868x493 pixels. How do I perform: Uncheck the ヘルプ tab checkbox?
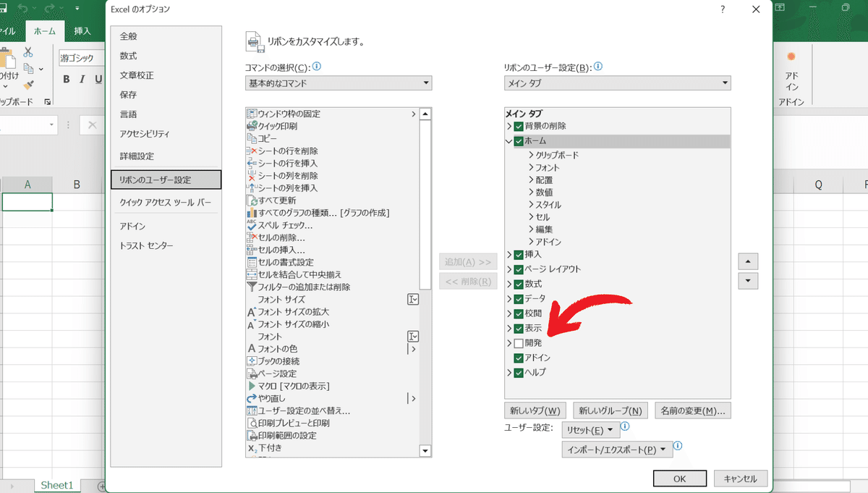pos(519,373)
